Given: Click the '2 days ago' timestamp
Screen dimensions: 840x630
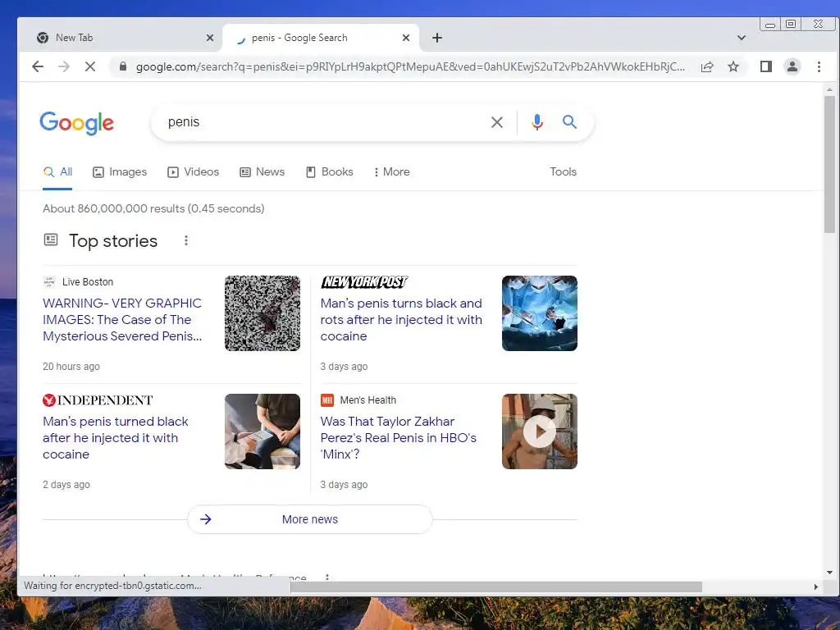Looking at the screenshot, I should 66,484.
